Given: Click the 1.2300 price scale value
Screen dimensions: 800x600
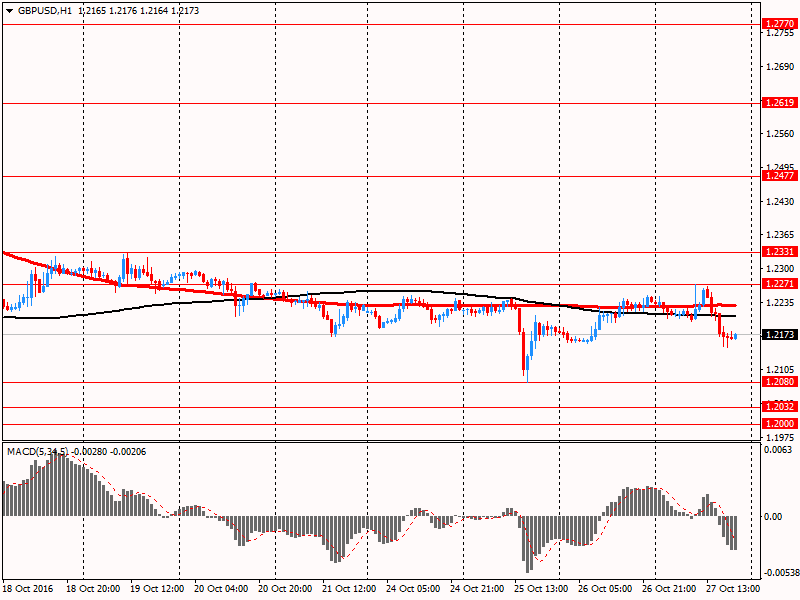Looking at the screenshot, I should coord(781,268).
